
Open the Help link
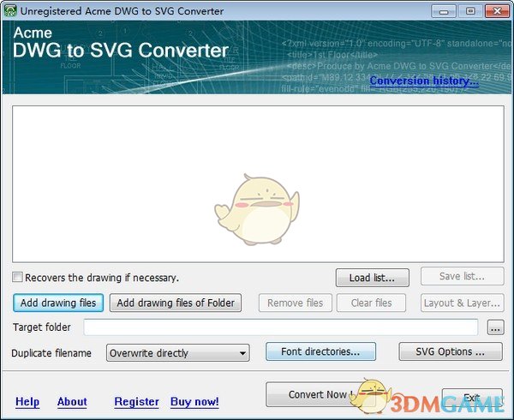tap(27, 402)
